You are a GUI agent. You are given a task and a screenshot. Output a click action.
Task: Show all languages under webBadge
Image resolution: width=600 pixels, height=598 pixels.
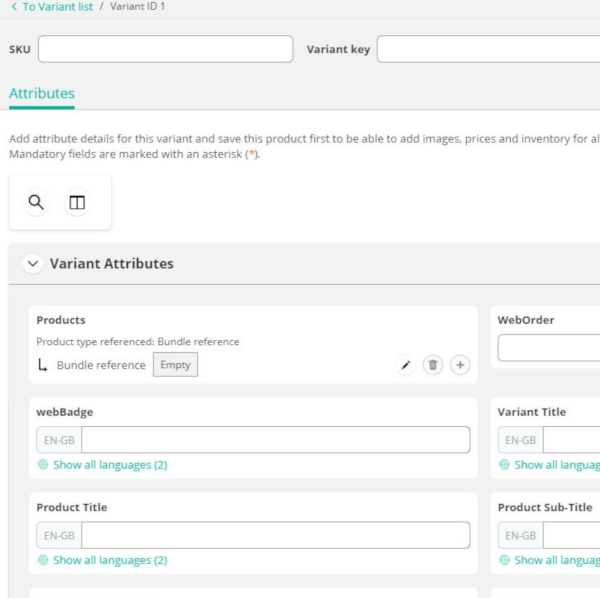coord(110,465)
